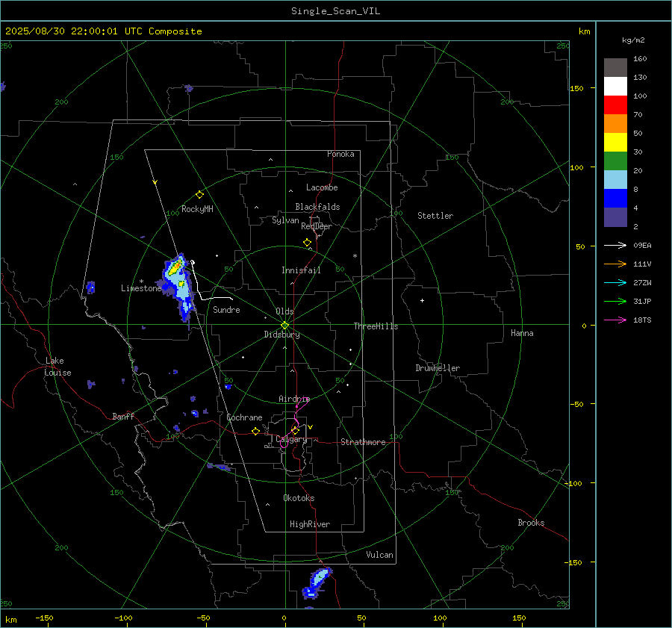Select the Lake Louise label
The image size is (672, 628).
pyautogui.click(x=57, y=367)
